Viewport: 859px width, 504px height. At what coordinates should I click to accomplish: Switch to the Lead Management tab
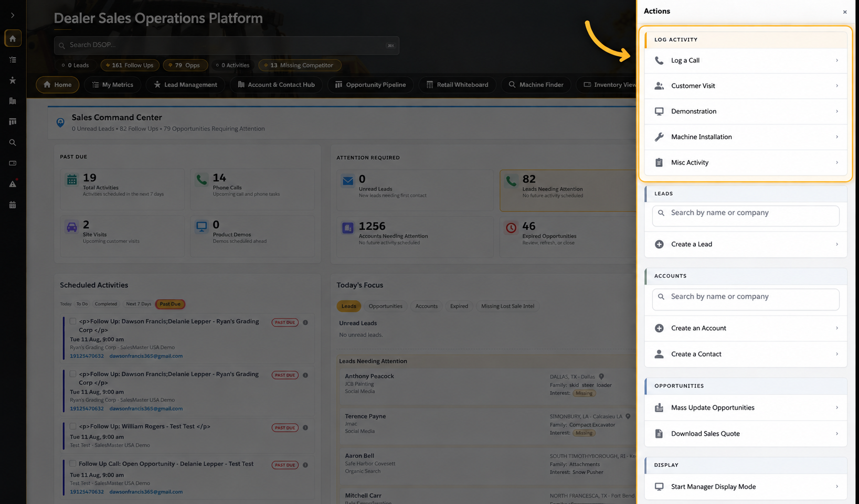186,84
